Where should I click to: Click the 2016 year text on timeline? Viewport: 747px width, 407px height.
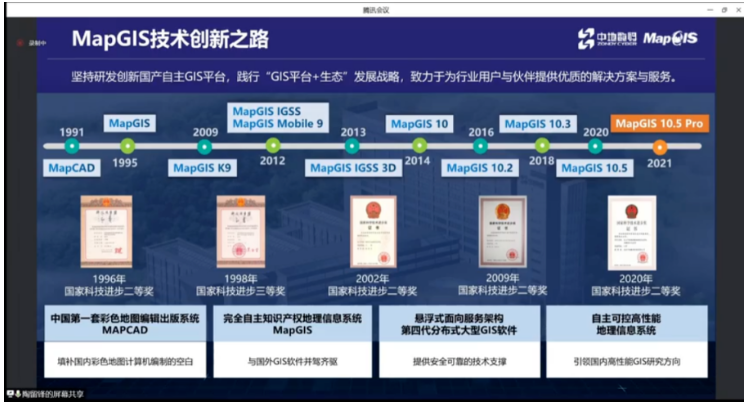pyautogui.click(x=481, y=132)
